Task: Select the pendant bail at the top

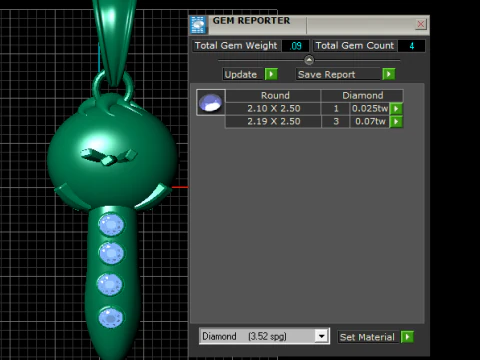Action: (x=115, y=40)
